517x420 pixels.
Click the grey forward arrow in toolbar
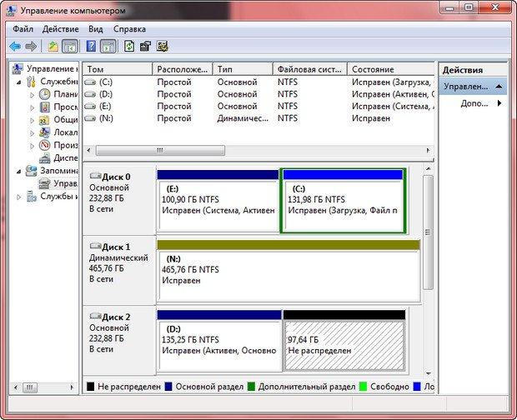[x=31, y=47]
